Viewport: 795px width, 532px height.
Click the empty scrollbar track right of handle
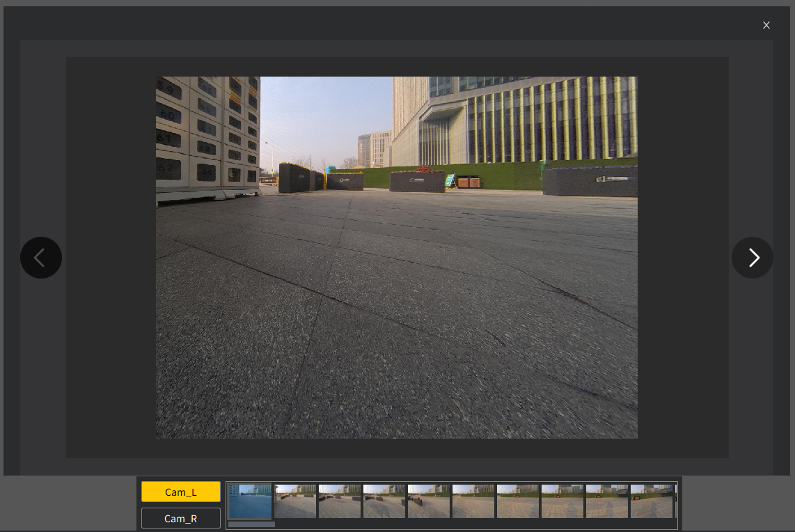[473, 524]
